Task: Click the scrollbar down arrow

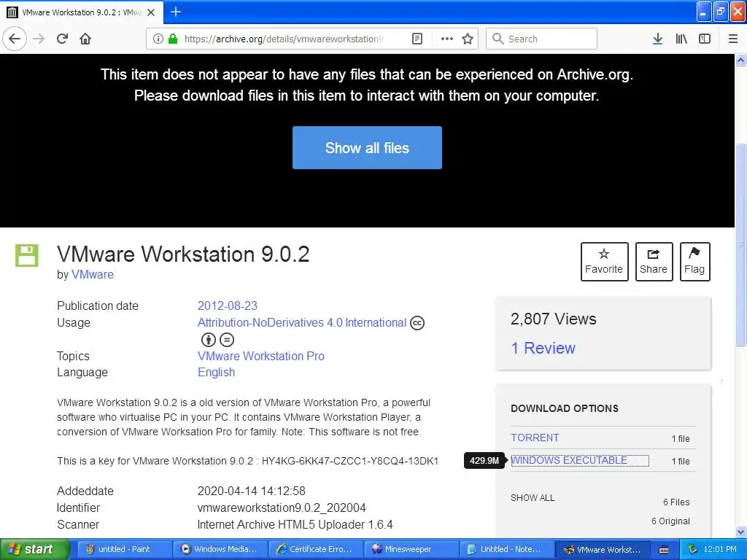Action: 741,532
